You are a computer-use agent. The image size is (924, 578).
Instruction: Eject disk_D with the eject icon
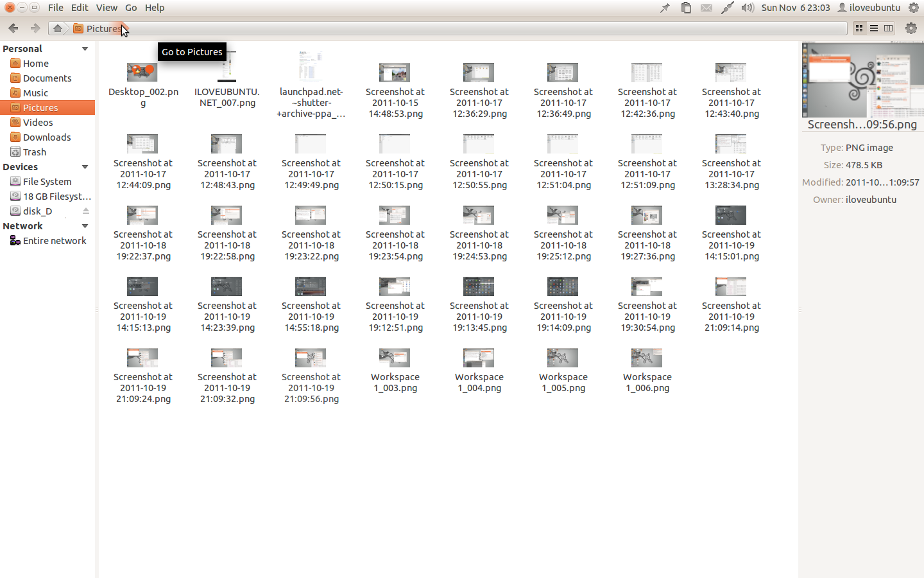(86, 211)
